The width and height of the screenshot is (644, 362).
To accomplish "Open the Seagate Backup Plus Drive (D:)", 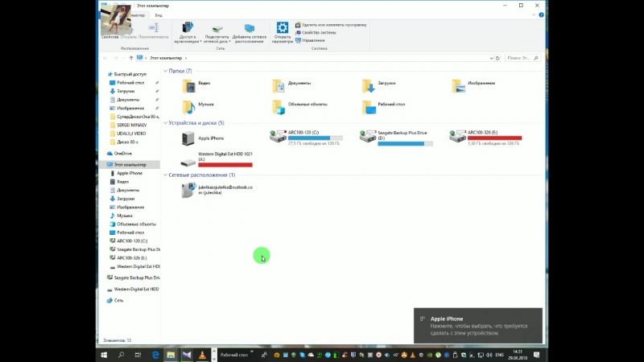I will (x=368, y=136).
